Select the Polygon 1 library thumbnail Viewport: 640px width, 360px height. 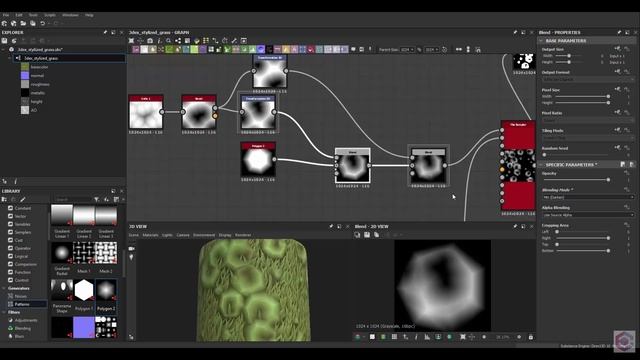pos(84,290)
